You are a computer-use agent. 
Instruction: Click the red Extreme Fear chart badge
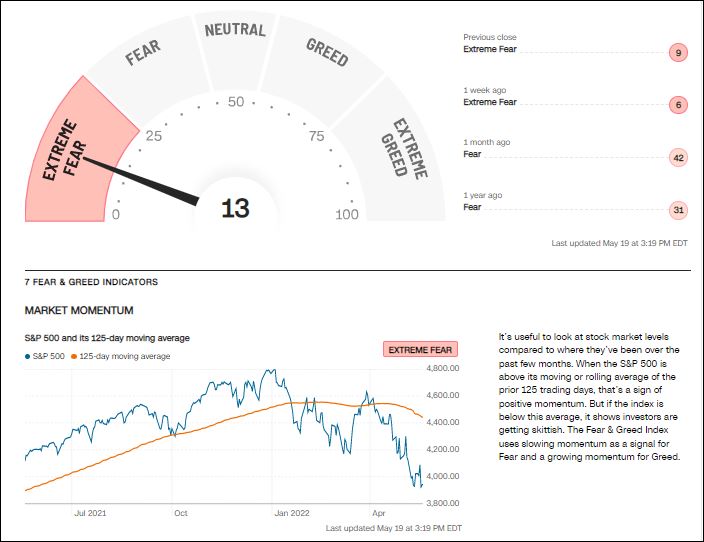pos(420,350)
